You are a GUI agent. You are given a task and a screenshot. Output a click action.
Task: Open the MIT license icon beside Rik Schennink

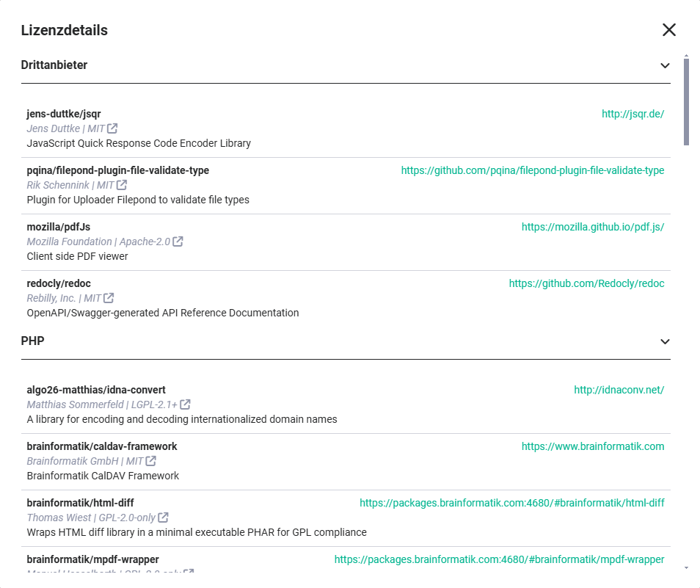tap(122, 185)
